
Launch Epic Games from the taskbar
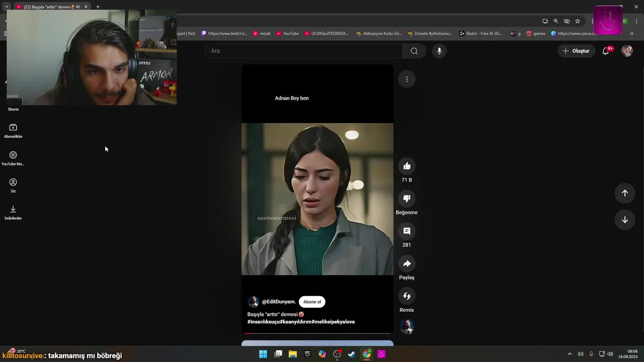pos(307,354)
